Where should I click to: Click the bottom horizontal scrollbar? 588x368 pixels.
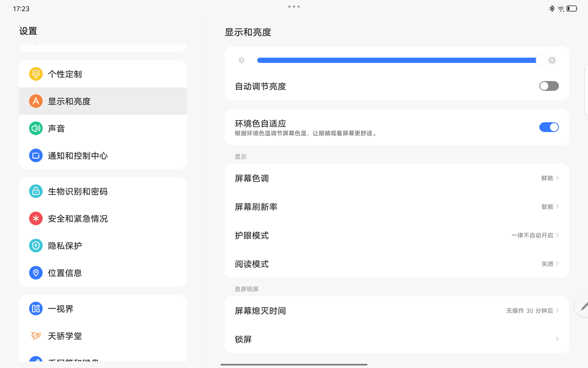point(294,365)
